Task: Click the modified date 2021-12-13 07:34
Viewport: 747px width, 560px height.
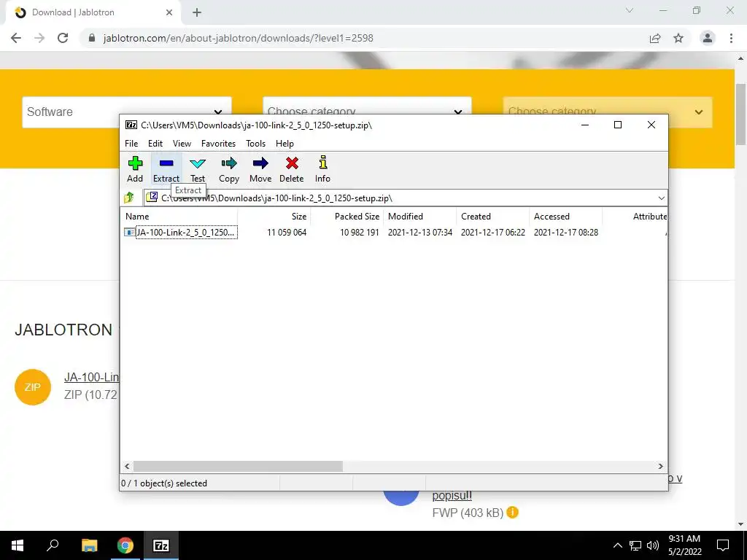Action: [419, 233]
